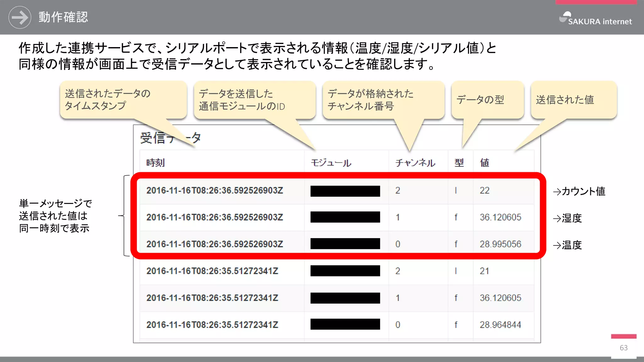Select the 型 column header
Screen dimensions: 644x362
pyautogui.click(x=459, y=163)
